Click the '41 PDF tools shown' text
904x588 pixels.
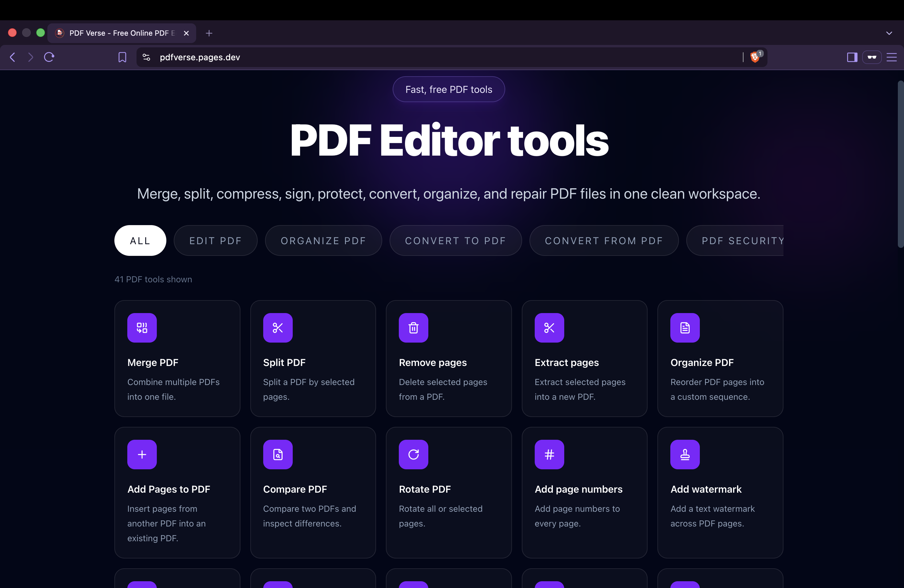153,279
